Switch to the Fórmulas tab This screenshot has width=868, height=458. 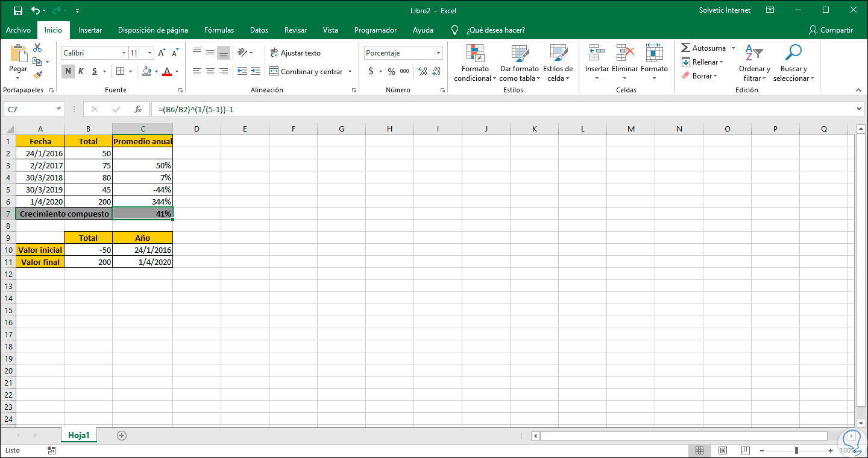219,30
